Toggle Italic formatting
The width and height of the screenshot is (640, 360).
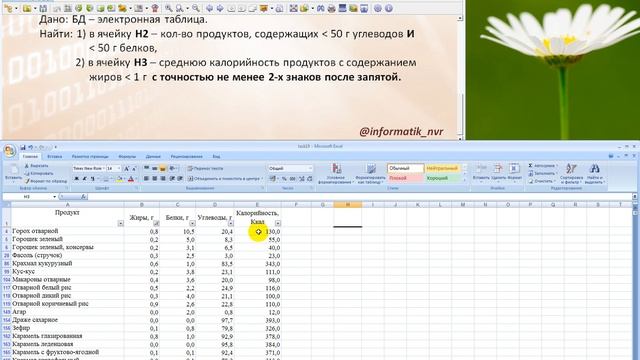[x=84, y=179]
